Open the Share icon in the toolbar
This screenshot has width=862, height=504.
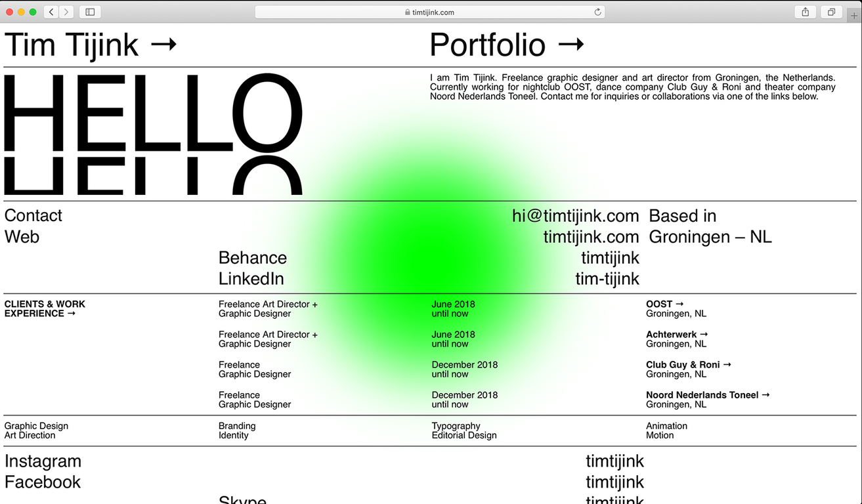coord(805,12)
